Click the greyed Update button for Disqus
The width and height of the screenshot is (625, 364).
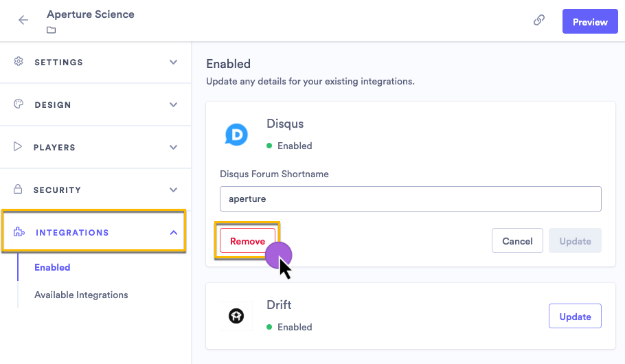[575, 241]
